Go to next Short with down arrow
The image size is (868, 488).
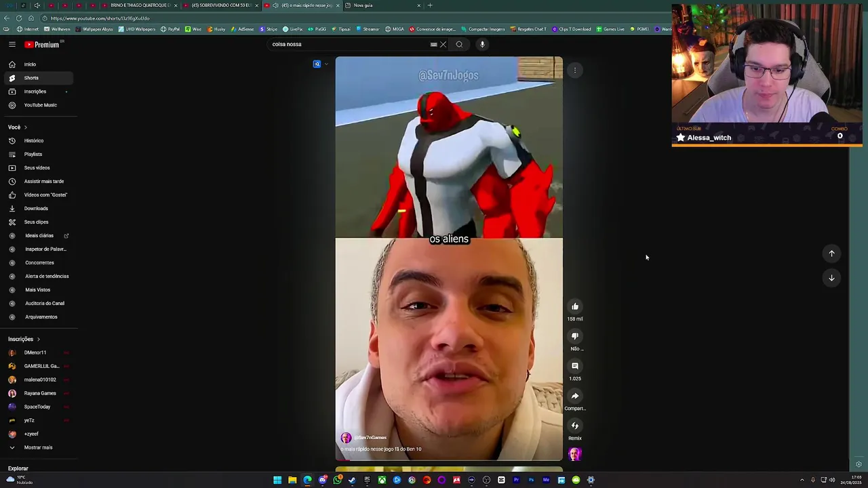pyautogui.click(x=831, y=278)
